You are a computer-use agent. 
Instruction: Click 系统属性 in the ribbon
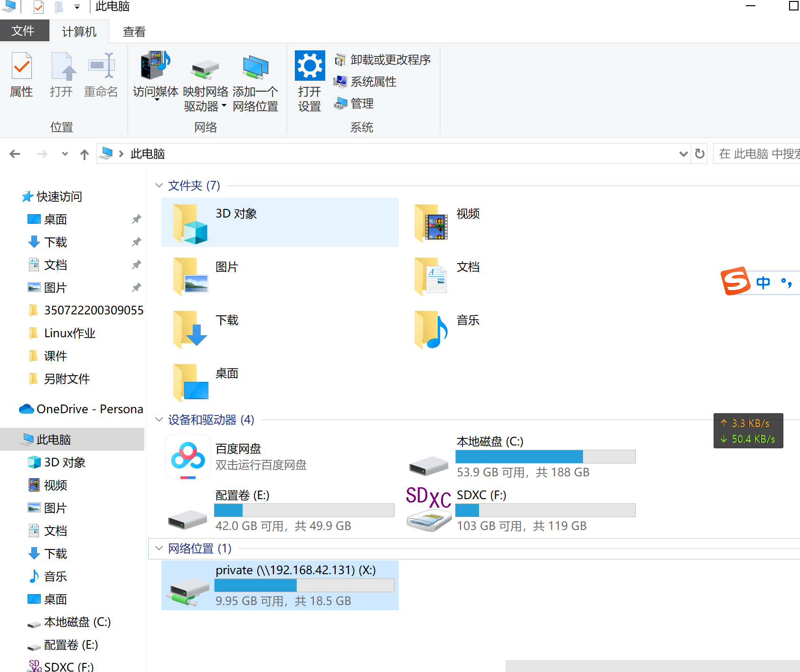coord(365,82)
